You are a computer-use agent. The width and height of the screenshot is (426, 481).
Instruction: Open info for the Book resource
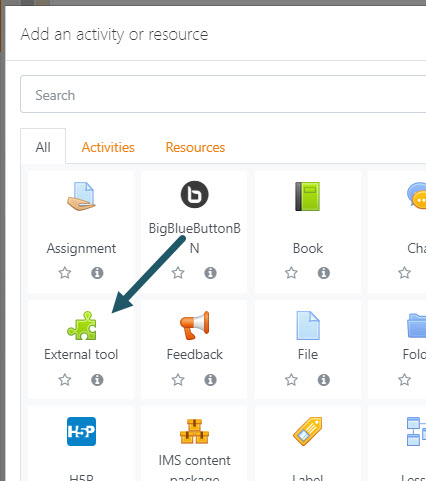coord(324,273)
